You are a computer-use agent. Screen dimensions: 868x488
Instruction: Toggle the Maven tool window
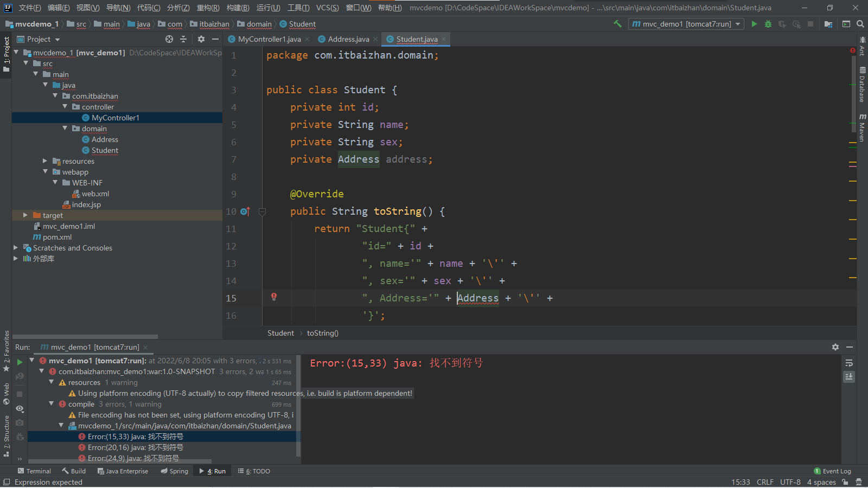click(x=862, y=127)
